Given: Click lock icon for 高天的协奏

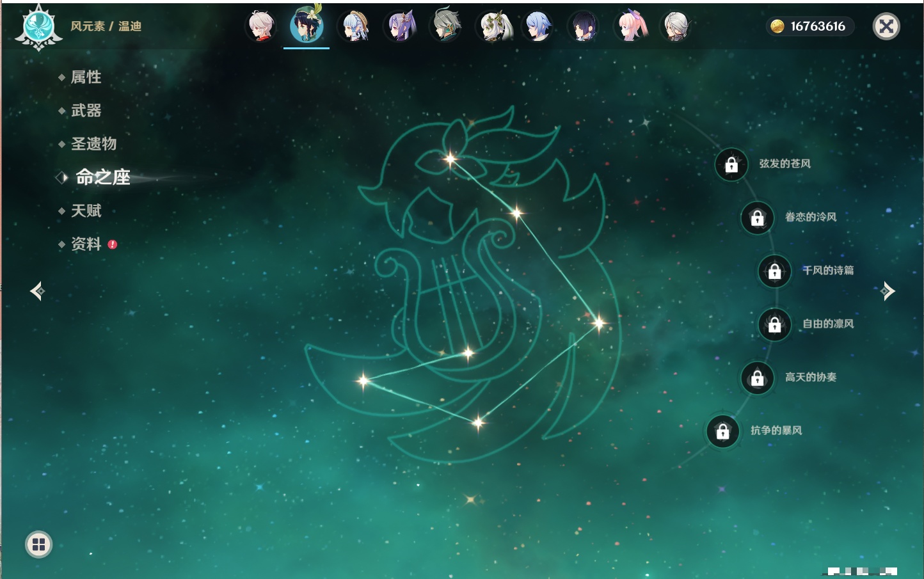Looking at the screenshot, I should [x=758, y=378].
